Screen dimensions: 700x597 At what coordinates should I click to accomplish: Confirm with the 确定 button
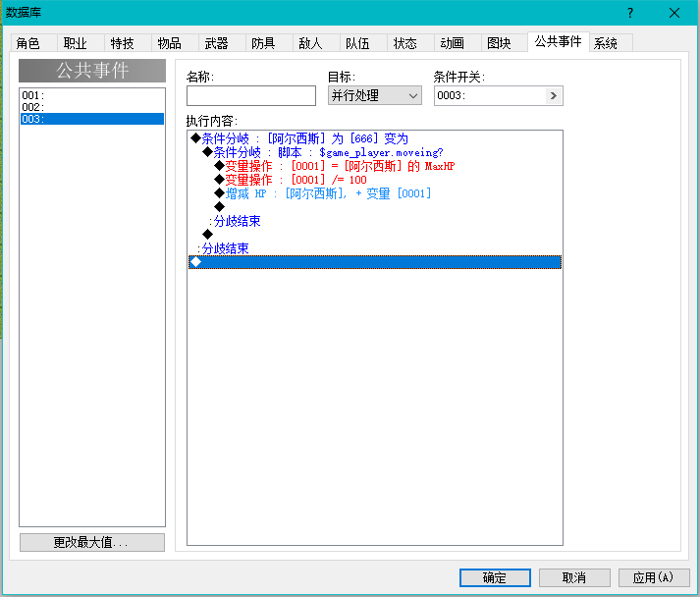coord(495,577)
